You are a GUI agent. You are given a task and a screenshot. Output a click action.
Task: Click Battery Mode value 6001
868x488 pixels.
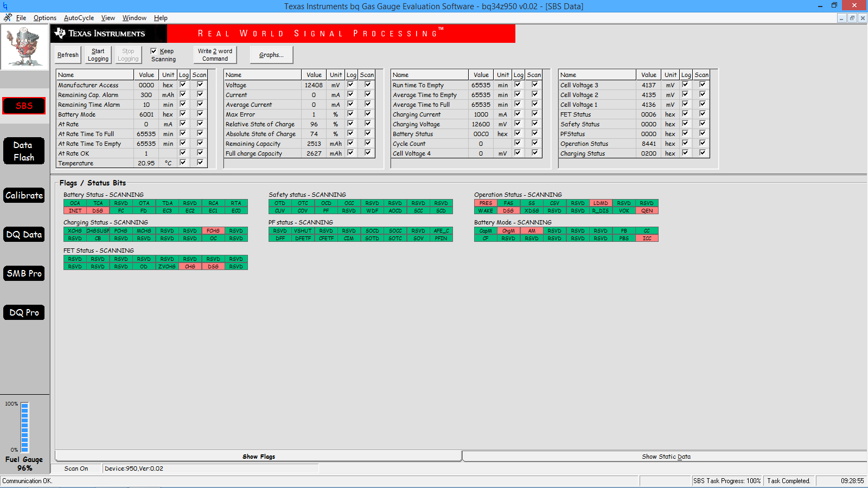pyautogui.click(x=146, y=114)
